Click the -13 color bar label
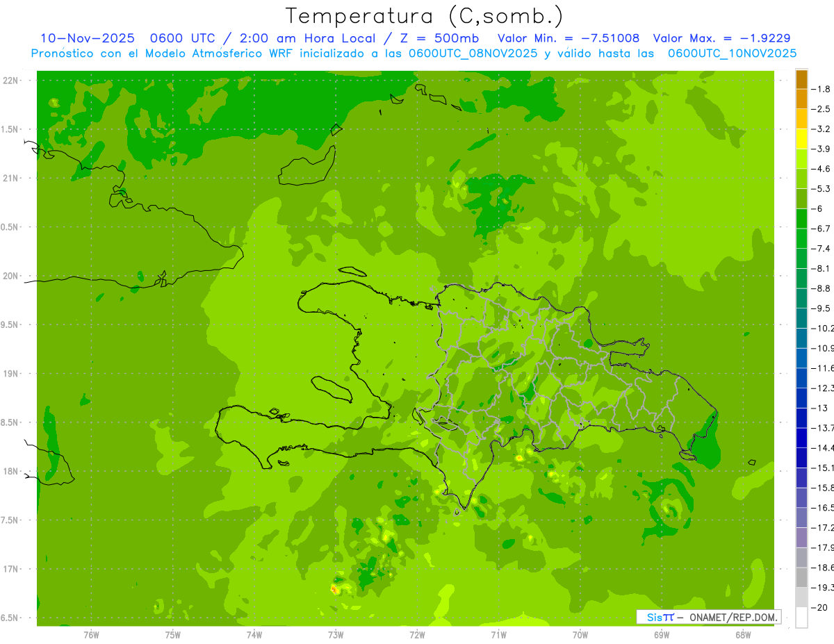This screenshot has height=644, width=834. (x=819, y=408)
